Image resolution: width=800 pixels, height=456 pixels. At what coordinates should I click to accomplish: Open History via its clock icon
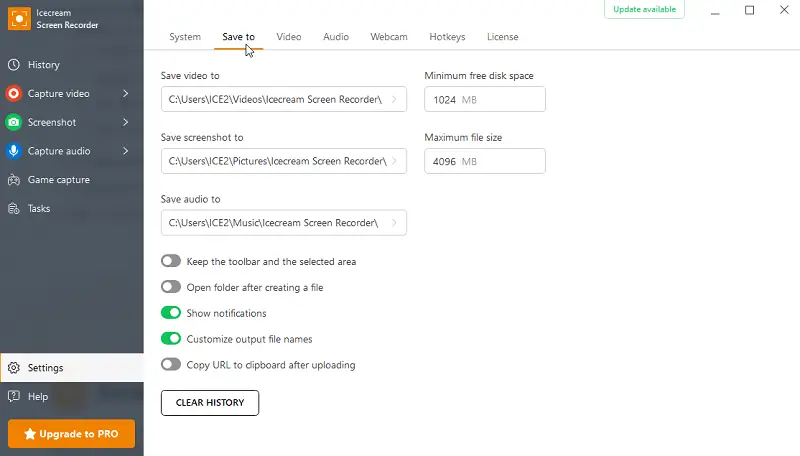(14, 65)
